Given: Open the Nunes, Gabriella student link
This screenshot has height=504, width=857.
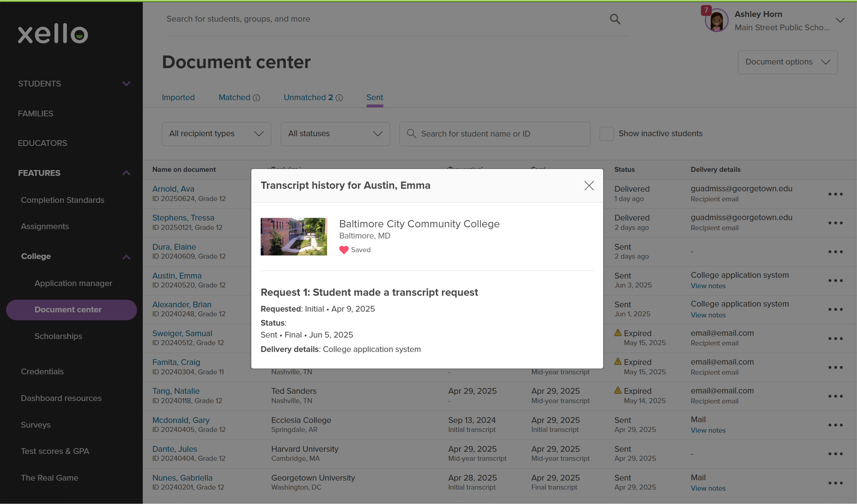Looking at the screenshot, I should (182, 478).
